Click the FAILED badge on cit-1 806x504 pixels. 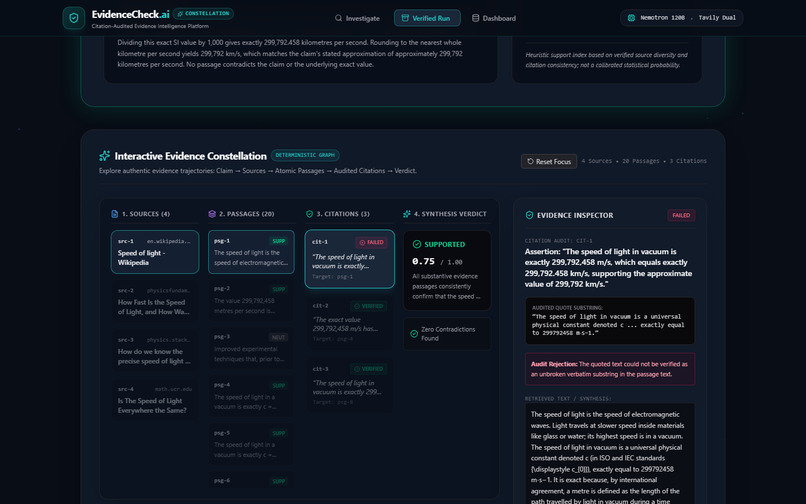pos(371,242)
